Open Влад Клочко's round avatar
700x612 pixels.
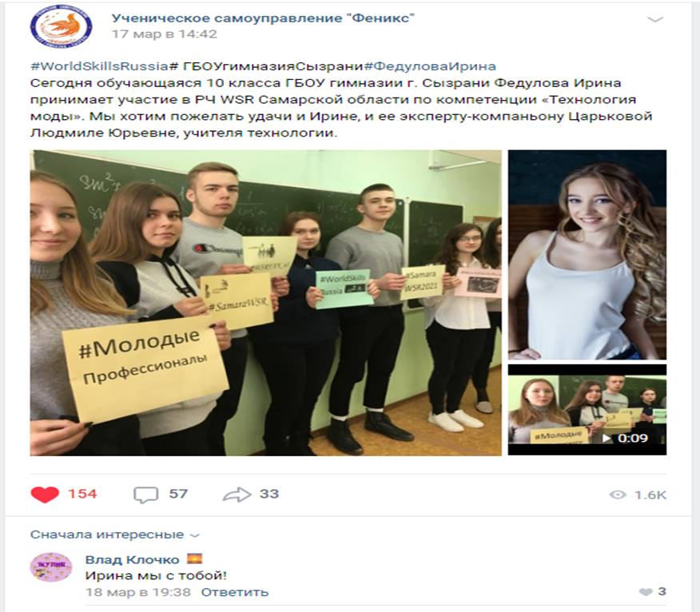(x=51, y=567)
